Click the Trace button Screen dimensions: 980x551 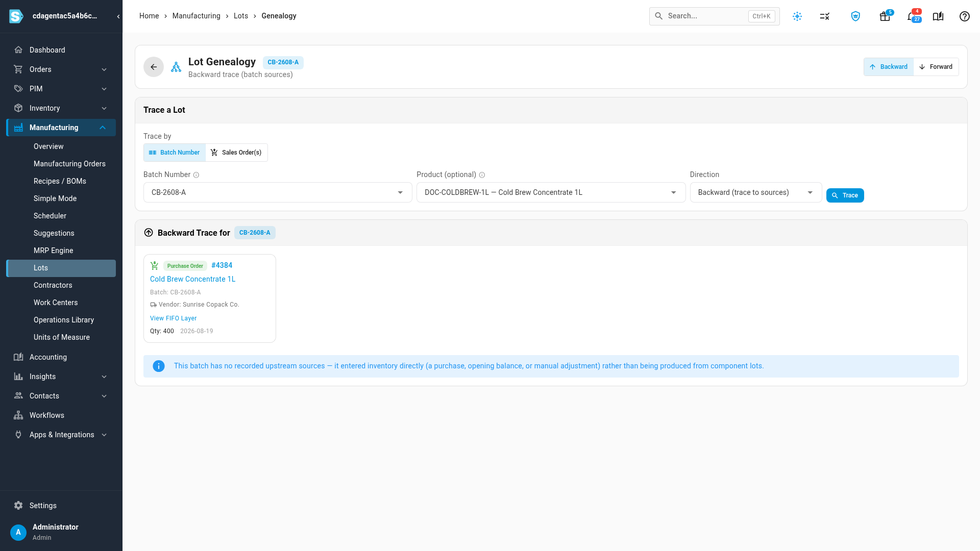845,195
